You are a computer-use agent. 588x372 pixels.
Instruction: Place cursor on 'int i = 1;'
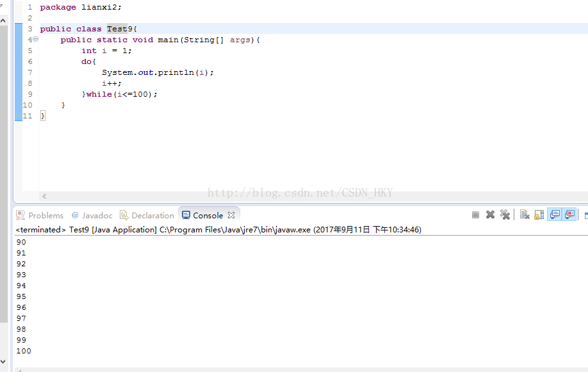point(106,51)
